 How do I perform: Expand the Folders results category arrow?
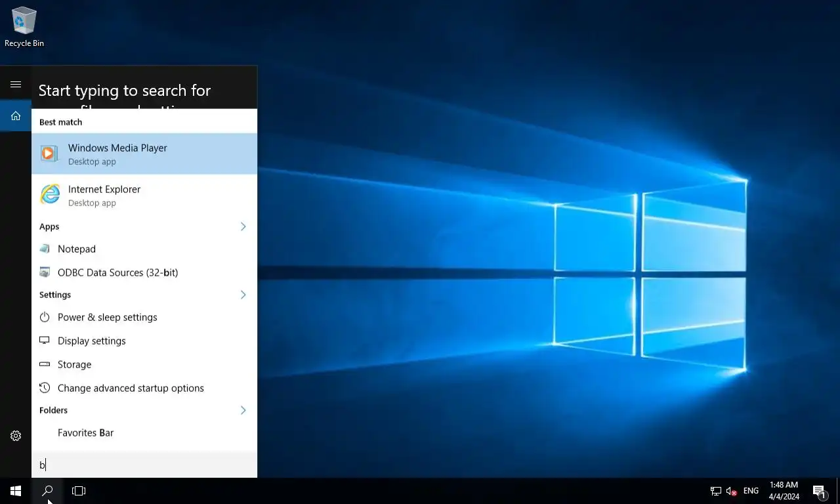[243, 410]
